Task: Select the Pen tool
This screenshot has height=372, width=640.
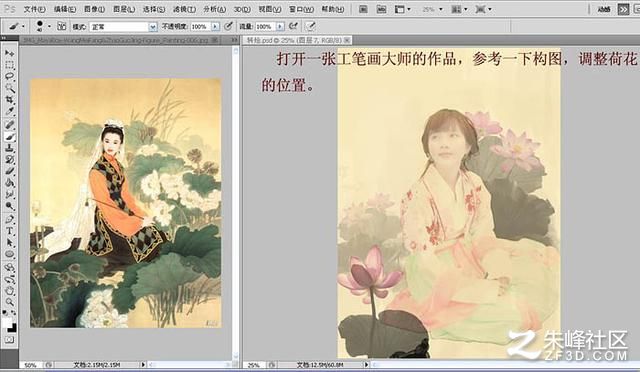Action: point(9,220)
